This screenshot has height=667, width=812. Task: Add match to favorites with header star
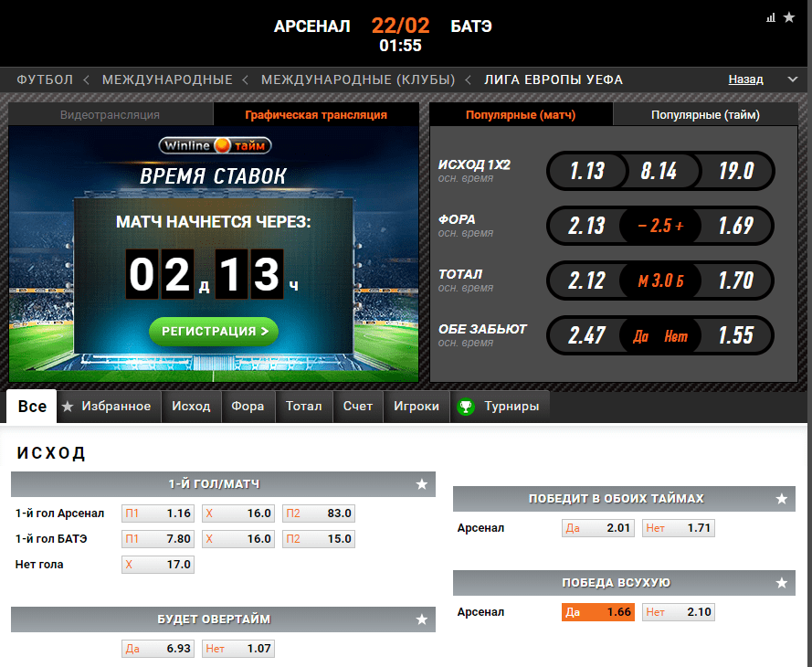click(x=788, y=17)
